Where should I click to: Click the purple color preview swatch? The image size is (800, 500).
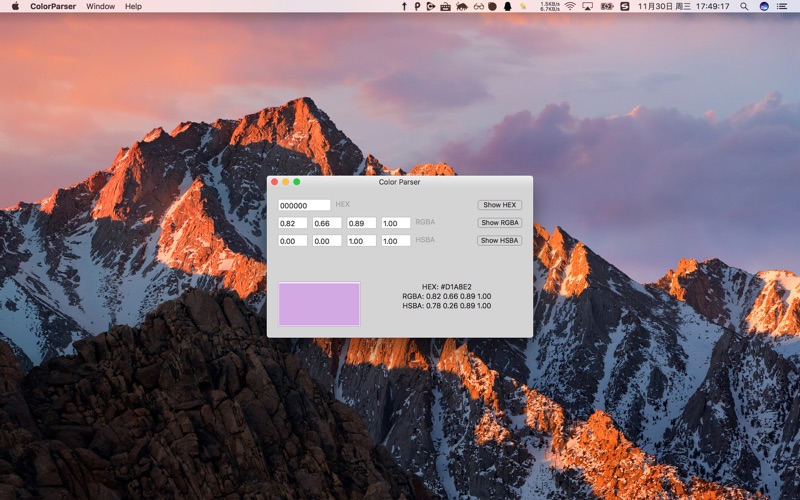point(319,304)
